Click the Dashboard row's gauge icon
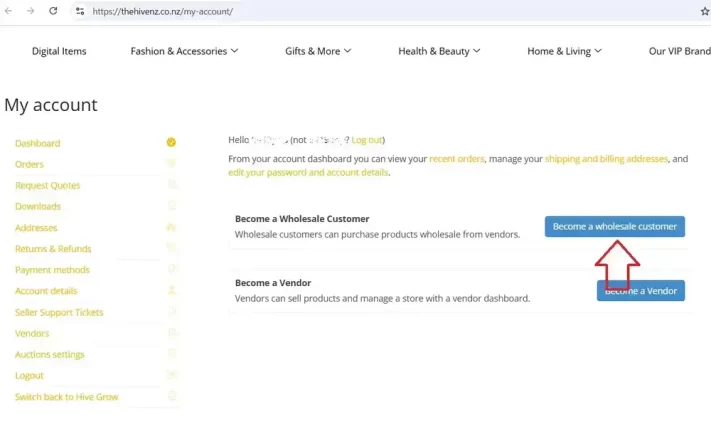Viewport: 711px width, 434px height. coord(171,142)
